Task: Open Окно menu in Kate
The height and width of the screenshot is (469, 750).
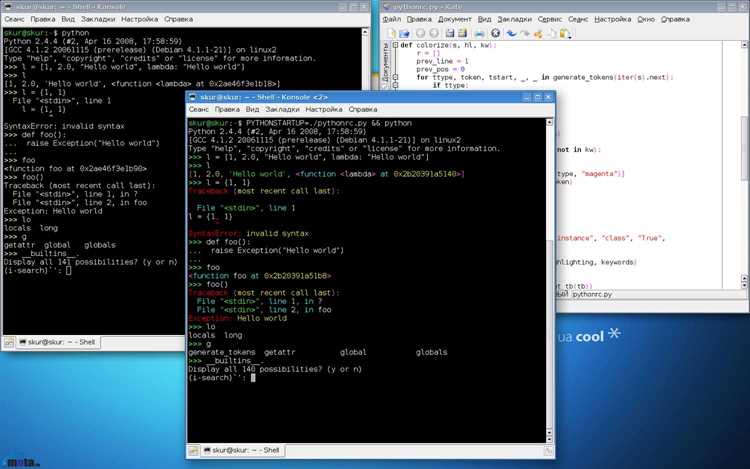Action: coord(646,19)
